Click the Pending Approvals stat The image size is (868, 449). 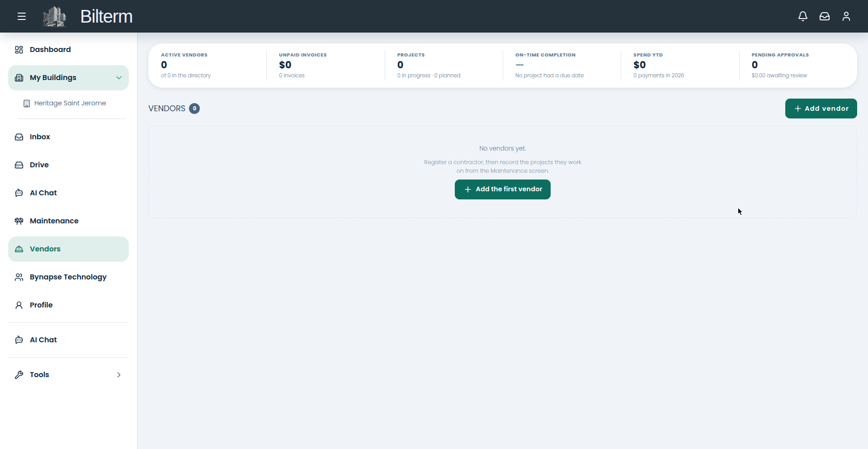pyautogui.click(x=798, y=66)
